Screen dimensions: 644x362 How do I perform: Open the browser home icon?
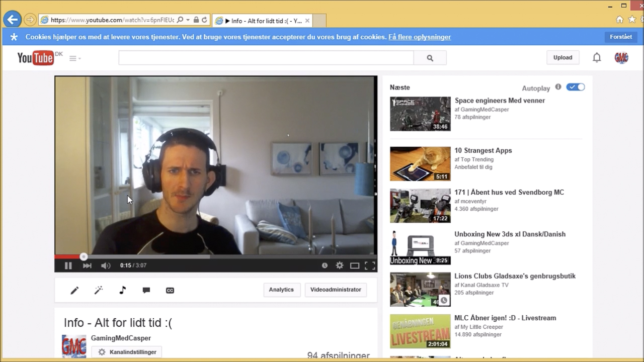tap(620, 20)
